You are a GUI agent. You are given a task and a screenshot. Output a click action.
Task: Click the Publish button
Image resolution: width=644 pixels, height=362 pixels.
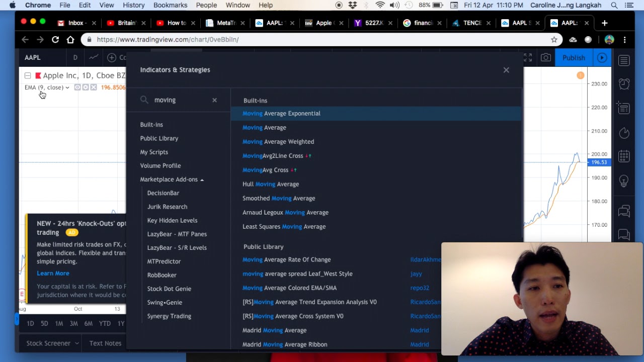tap(574, 58)
